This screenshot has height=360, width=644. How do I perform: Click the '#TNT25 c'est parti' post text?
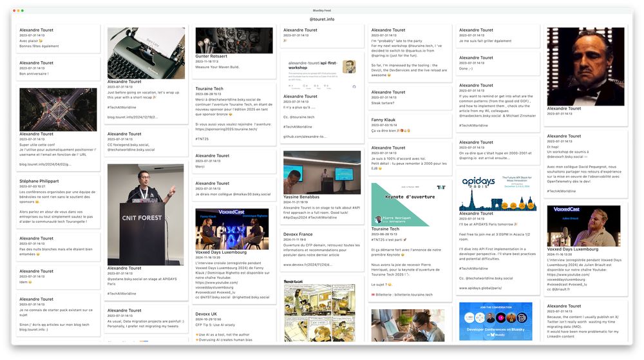(x=389, y=240)
